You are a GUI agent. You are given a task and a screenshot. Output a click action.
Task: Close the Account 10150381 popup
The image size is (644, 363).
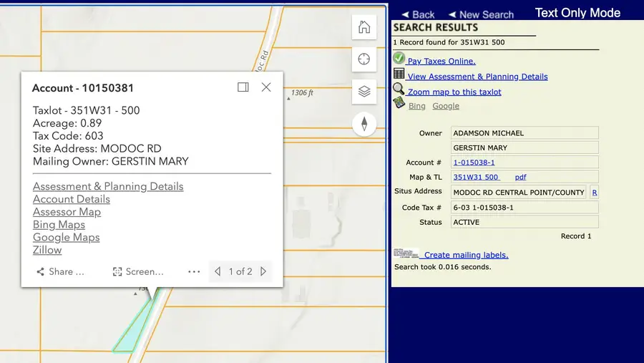tap(266, 87)
